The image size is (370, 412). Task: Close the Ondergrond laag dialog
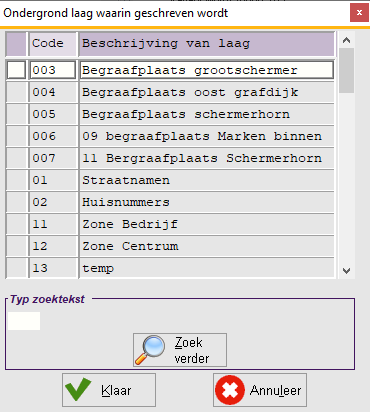coord(359,13)
